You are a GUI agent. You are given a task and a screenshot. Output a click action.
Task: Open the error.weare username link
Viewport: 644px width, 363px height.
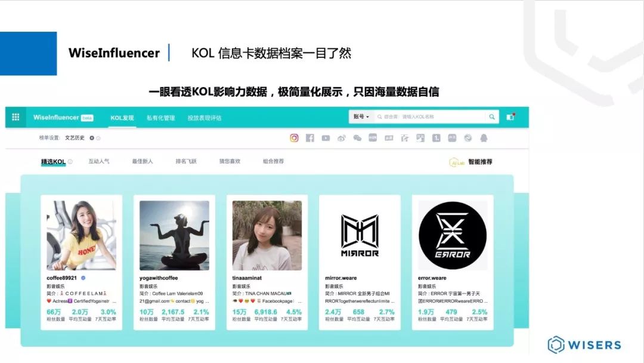[x=432, y=278]
